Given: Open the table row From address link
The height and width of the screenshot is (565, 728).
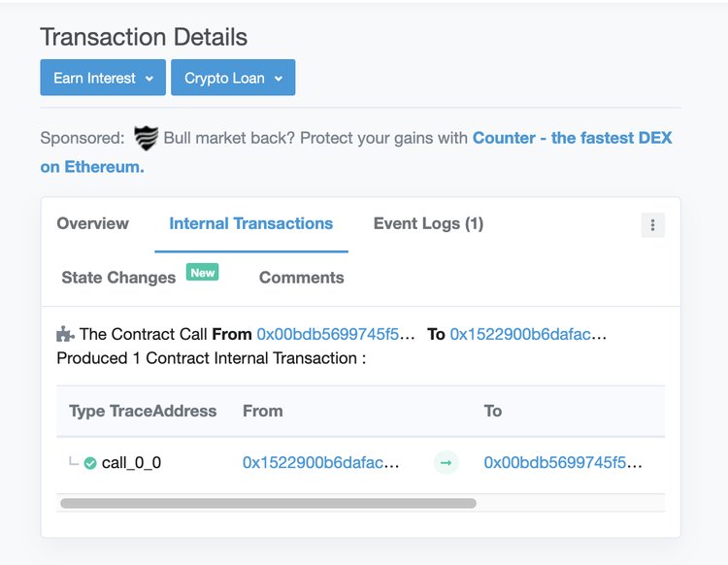Looking at the screenshot, I should tap(320, 463).
